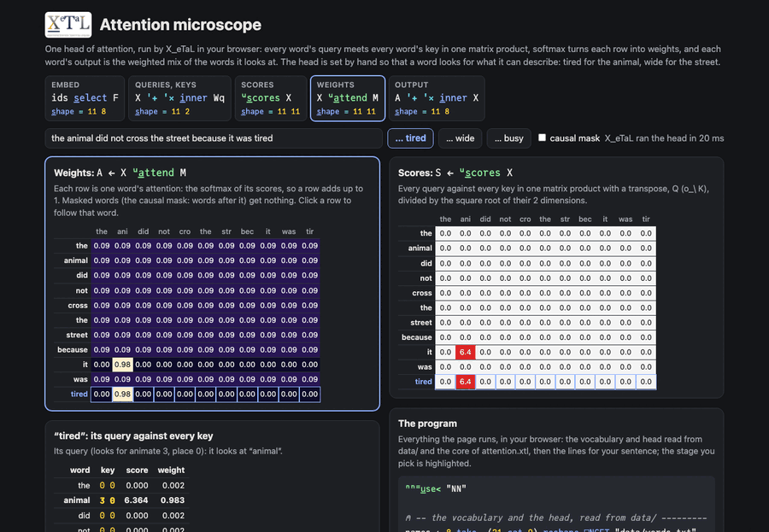Pick the "... wide" sentence ending button
Screen dimensions: 769x532
(x=460, y=138)
